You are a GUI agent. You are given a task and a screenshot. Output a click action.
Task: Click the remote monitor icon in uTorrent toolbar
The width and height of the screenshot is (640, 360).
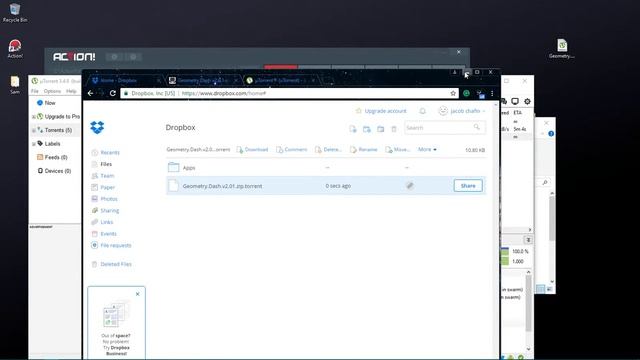click(x=515, y=101)
